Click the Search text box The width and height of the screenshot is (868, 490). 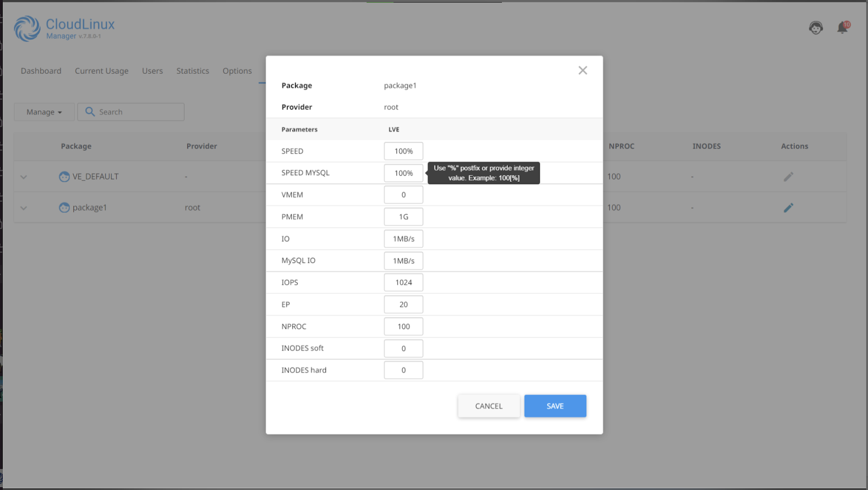pos(136,112)
